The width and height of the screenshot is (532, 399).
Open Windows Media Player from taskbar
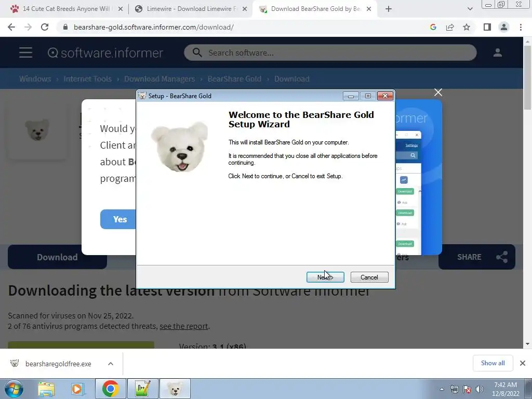(x=78, y=389)
